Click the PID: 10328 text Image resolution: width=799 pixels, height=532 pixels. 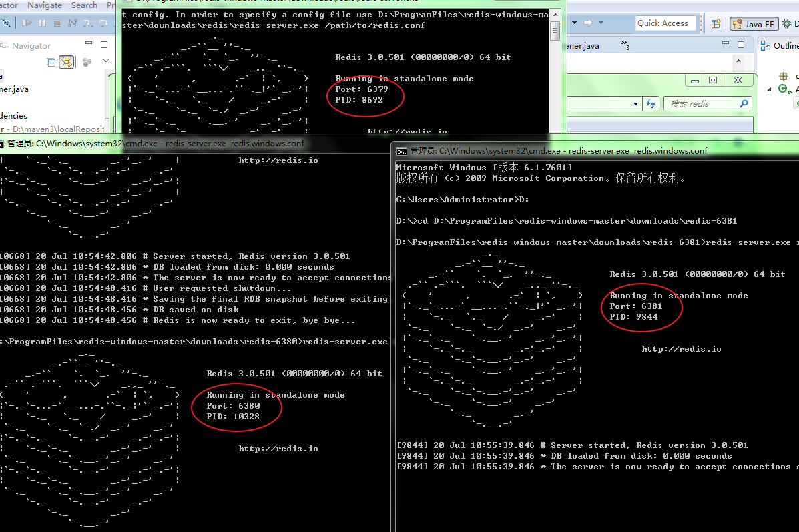click(232, 417)
